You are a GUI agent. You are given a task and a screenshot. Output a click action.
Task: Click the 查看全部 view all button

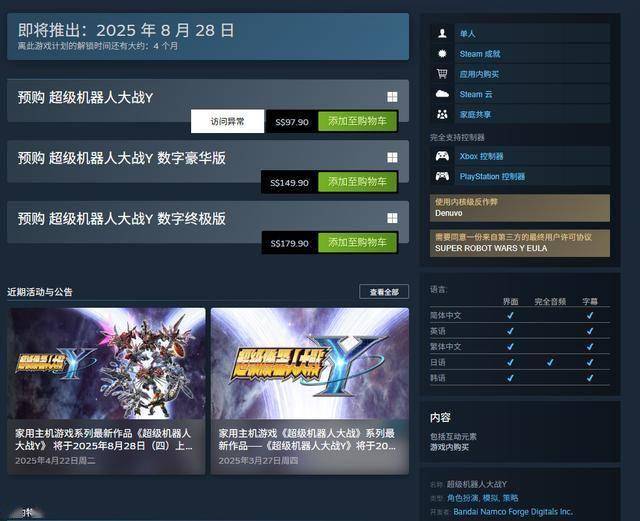[384, 292]
